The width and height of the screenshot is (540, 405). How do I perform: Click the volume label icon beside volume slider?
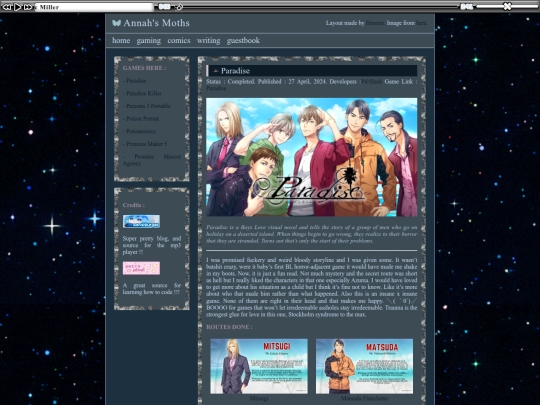click(467, 7)
